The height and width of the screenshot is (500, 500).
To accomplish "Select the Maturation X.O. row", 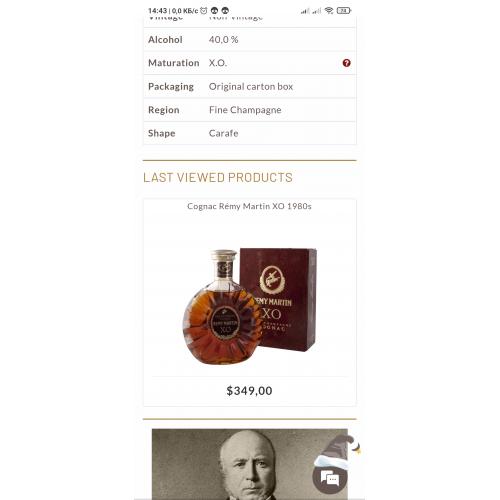I will 250,63.
